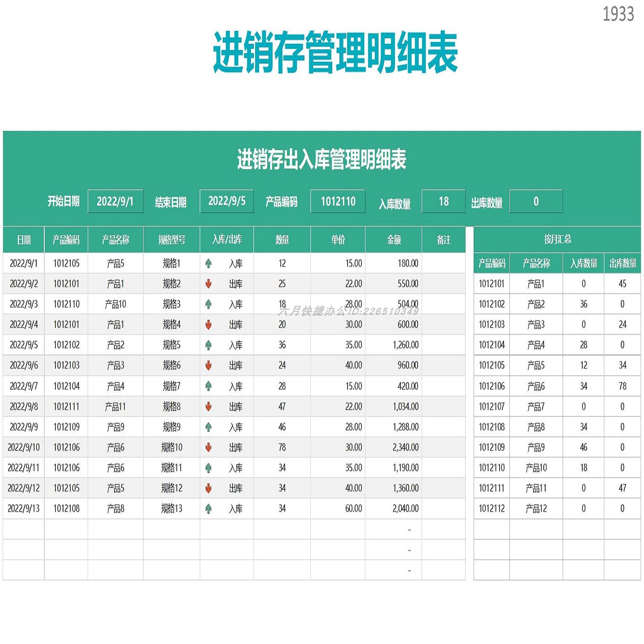
Task: Select product code 1012111 in 2022/9/8 row
Action: click(66, 407)
